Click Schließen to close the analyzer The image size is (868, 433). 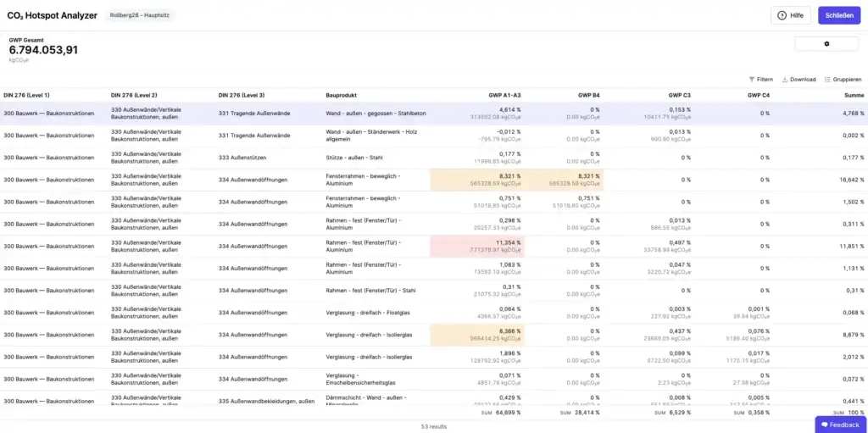click(x=839, y=15)
